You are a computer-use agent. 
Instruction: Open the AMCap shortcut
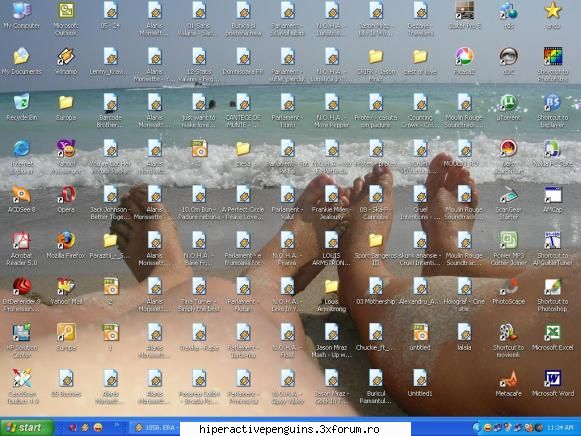tap(553, 199)
